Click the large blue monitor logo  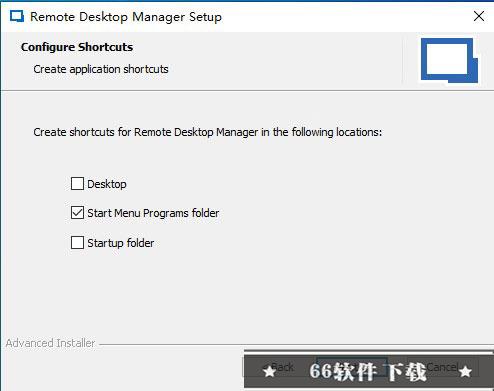449,60
